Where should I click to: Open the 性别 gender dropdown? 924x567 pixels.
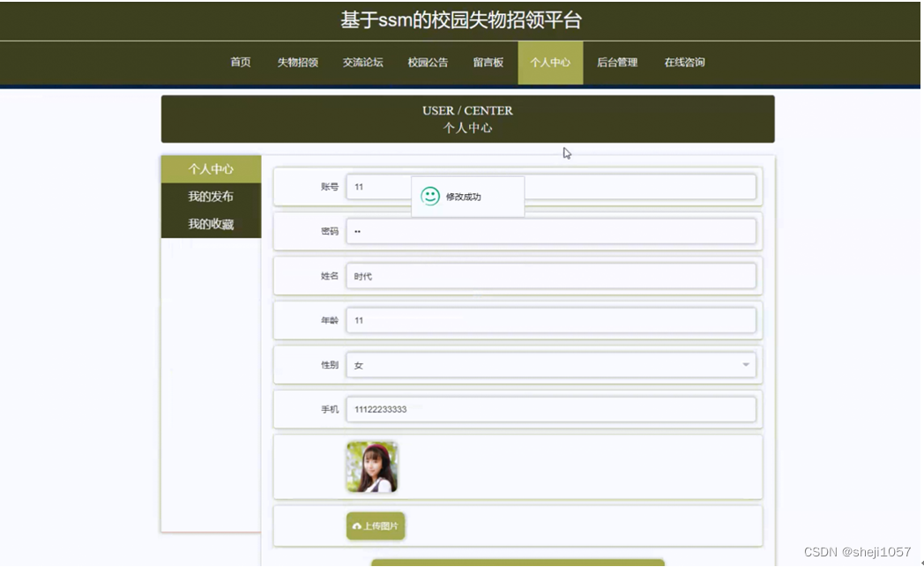[x=551, y=365]
